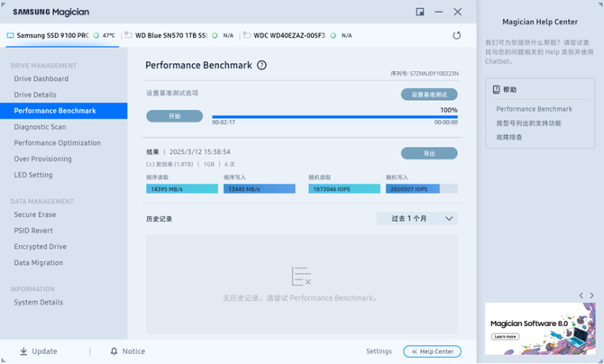Go to previous banner with left arrow
The width and height of the screenshot is (604, 364).
pos(581,296)
